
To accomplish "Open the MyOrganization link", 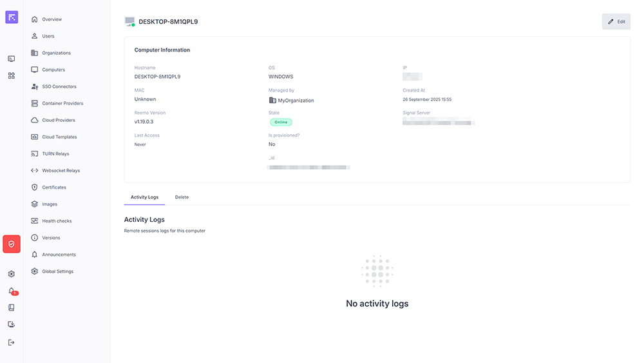I will coord(296,101).
